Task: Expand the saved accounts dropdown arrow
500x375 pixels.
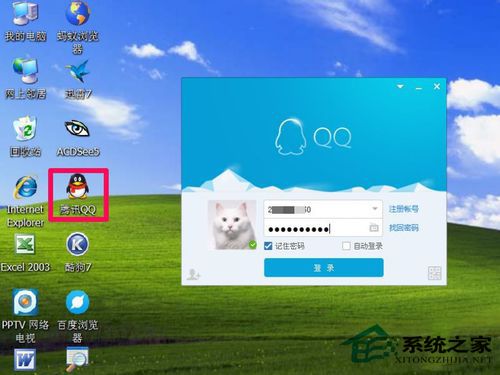Action: pos(375,209)
